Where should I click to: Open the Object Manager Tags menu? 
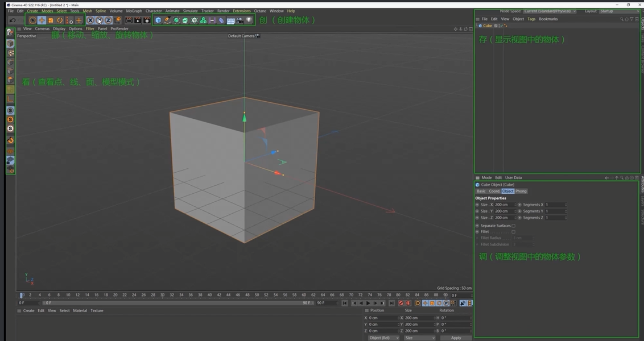[531, 19]
